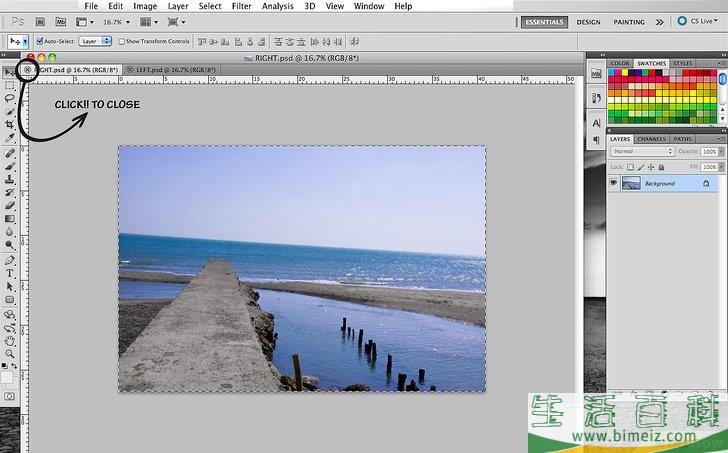The height and width of the screenshot is (453, 728).
Task: Pick the Eyedropper tool
Action: 10,138
